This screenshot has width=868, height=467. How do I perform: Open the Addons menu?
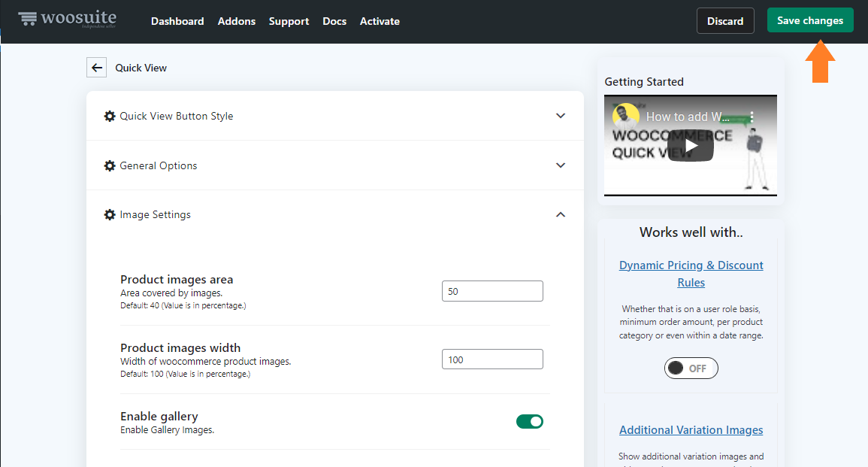pyautogui.click(x=237, y=21)
